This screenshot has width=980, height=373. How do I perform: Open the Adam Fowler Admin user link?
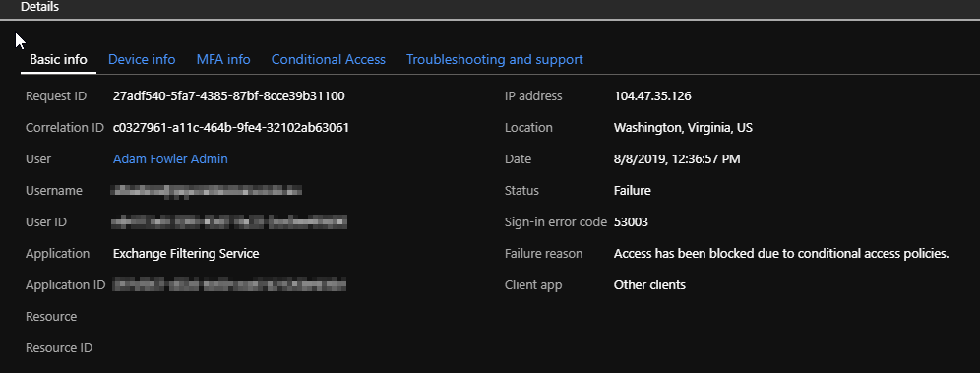[170, 158]
